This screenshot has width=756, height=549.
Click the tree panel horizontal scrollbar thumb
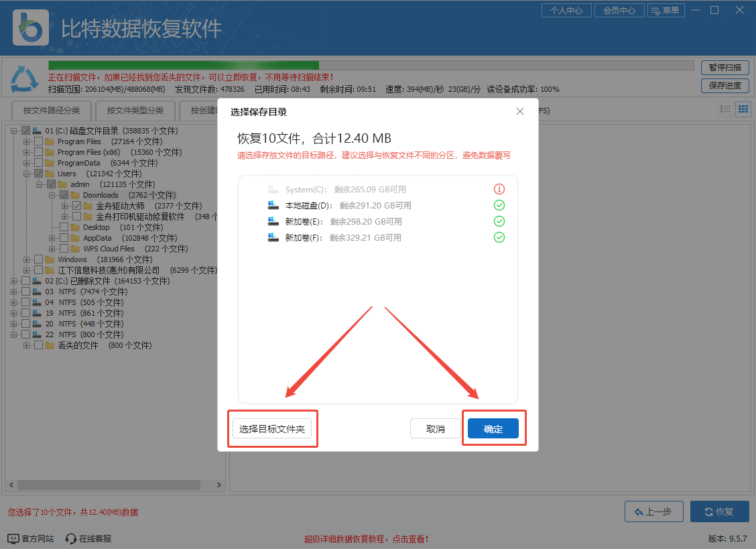109,485
